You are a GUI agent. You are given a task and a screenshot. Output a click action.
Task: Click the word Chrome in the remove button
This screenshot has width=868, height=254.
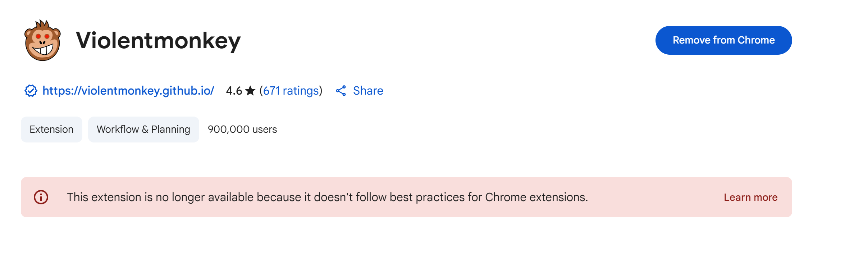pos(756,40)
